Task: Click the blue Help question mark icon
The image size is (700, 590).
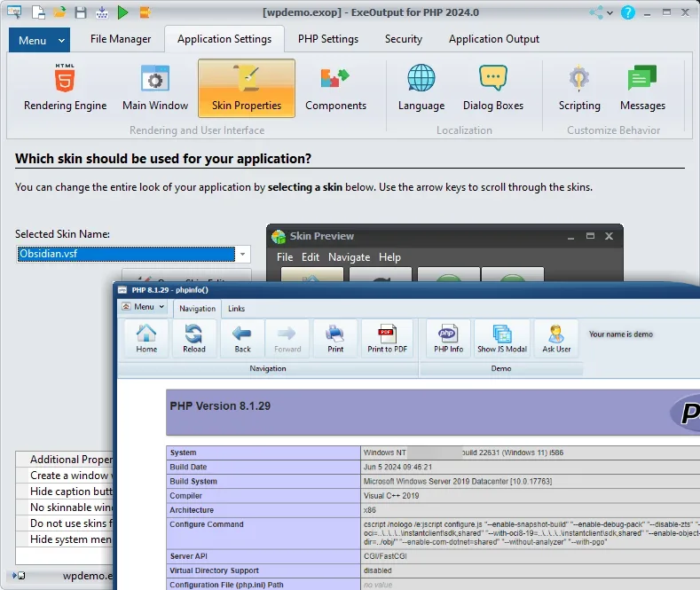Action: pos(628,12)
